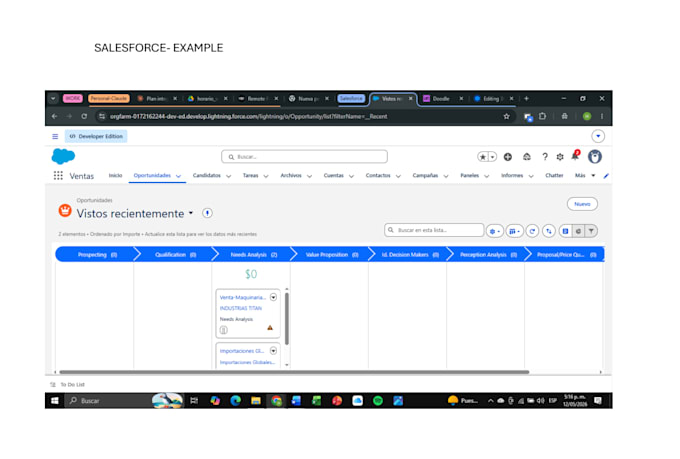This screenshot has width=680, height=459.
Task: Open the Chrome extensions puzzle icon
Action: (x=543, y=116)
